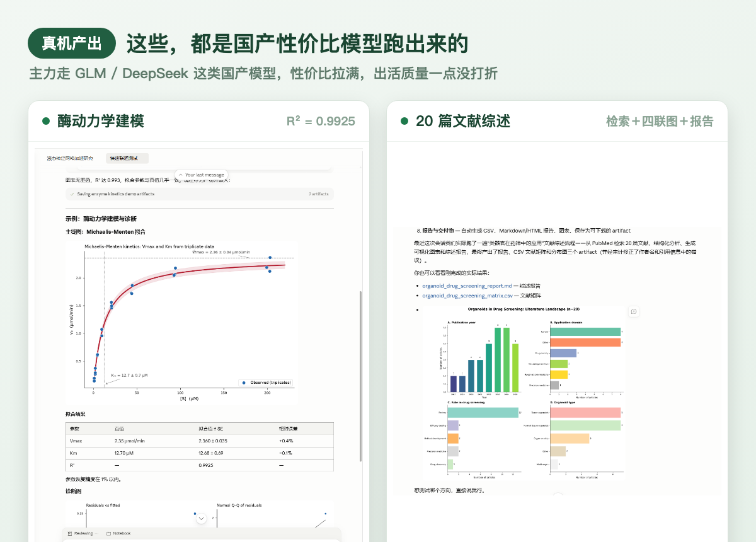Click the '示例：酶动力学建模与诊断' heading
Viewport: 756px width, 542px height.
click(x=101, y=219)
